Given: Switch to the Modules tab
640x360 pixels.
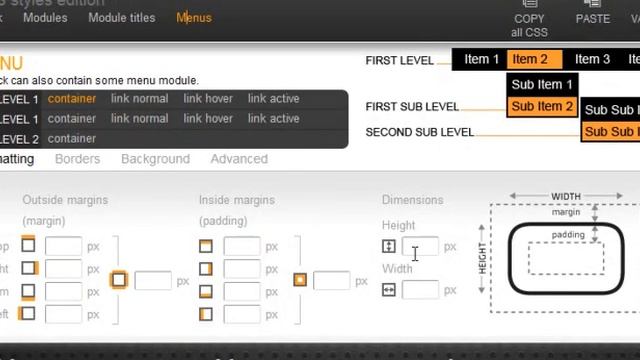Looking at the screenshot, I should tap(45, 18).
